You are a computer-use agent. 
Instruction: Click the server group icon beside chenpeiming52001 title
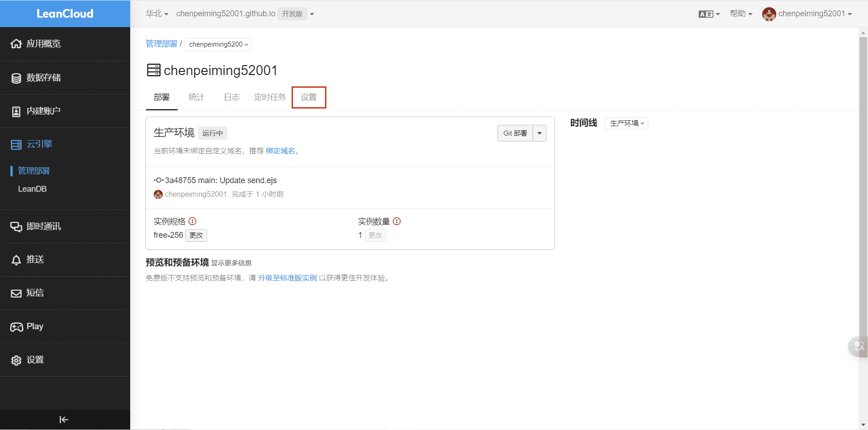(154, 70)
